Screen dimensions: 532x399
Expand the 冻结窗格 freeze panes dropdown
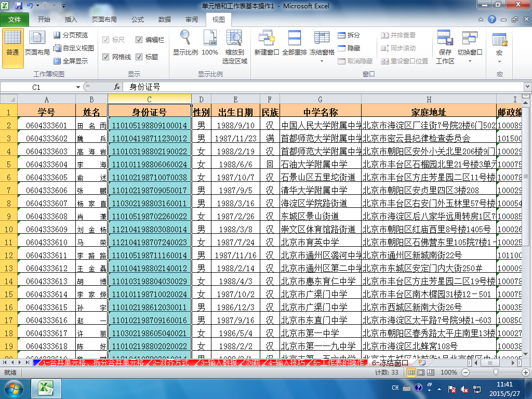pos(322,61)
